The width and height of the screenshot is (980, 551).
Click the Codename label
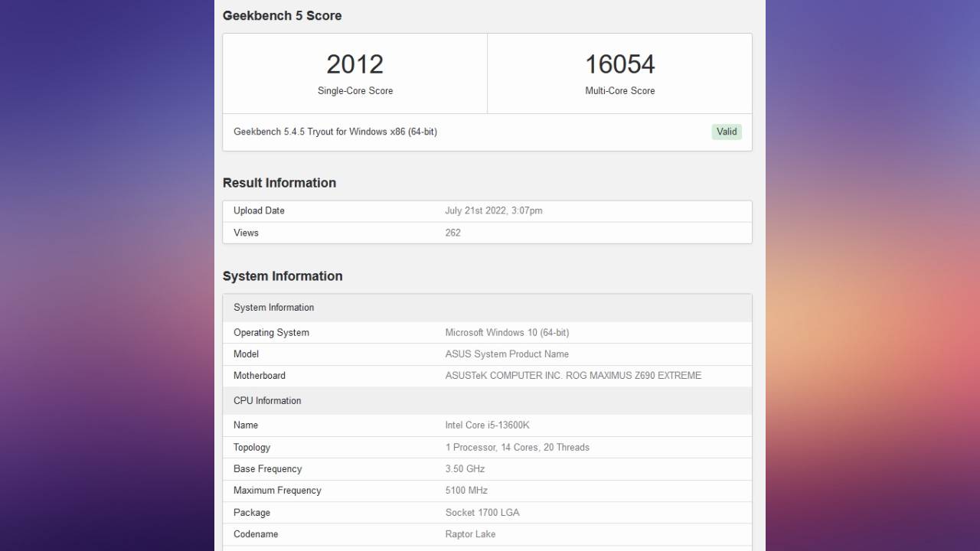[x=257, y=534]
